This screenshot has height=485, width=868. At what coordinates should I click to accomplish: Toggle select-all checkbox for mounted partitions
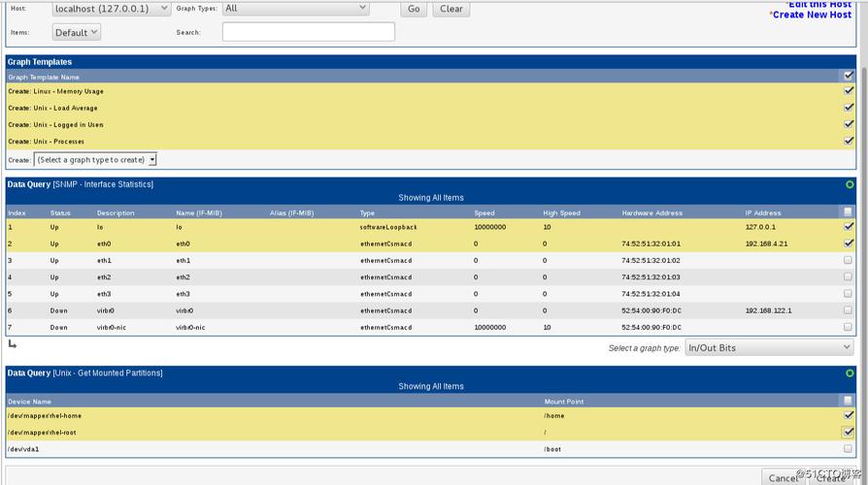tap(848, 401)
